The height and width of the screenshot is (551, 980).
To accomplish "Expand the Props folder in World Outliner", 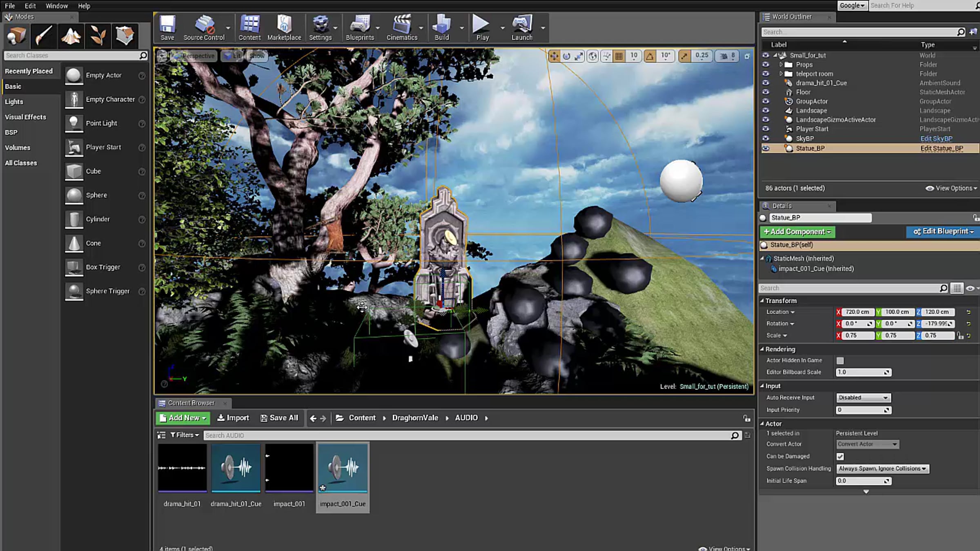I will [781, 64].
